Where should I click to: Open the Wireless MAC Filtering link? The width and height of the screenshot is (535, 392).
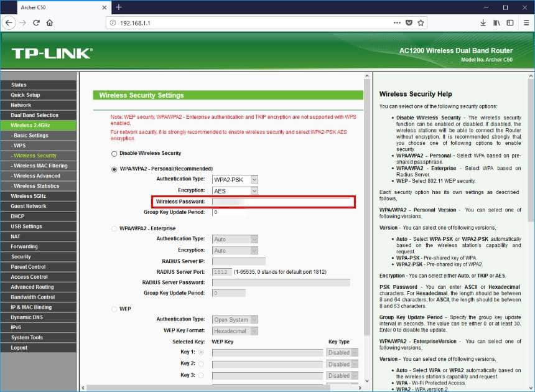[x=40, y=166]
